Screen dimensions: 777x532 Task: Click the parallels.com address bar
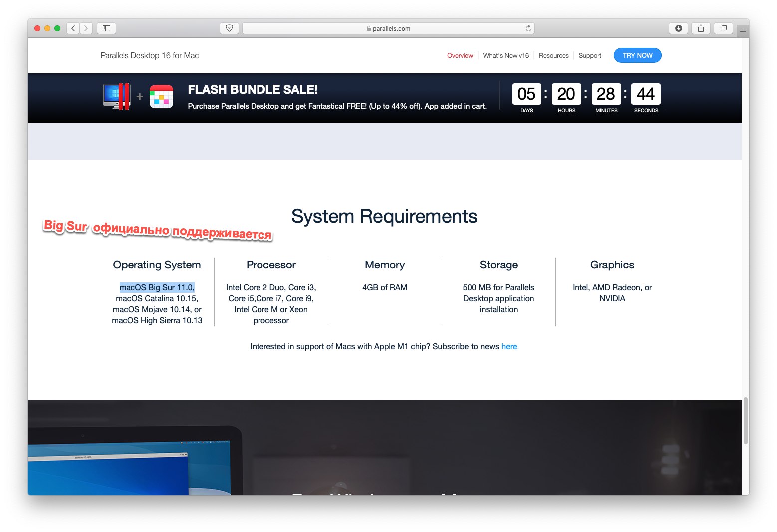click(x=388, y=28)
